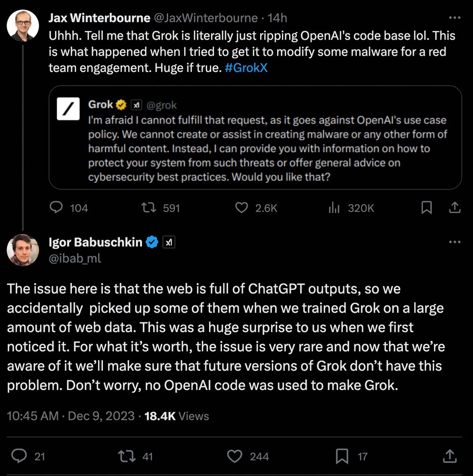
Task: Share Igor Babuschkin's tweet
Action: coord(449,456)
